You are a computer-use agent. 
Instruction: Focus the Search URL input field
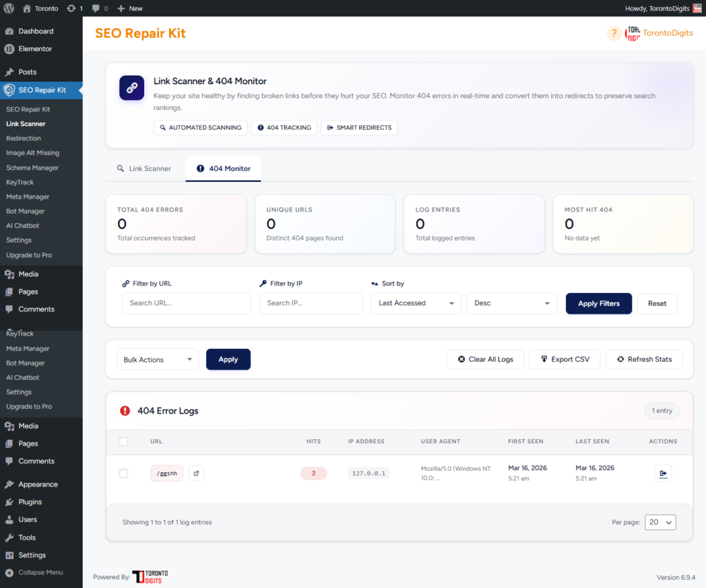186,303
